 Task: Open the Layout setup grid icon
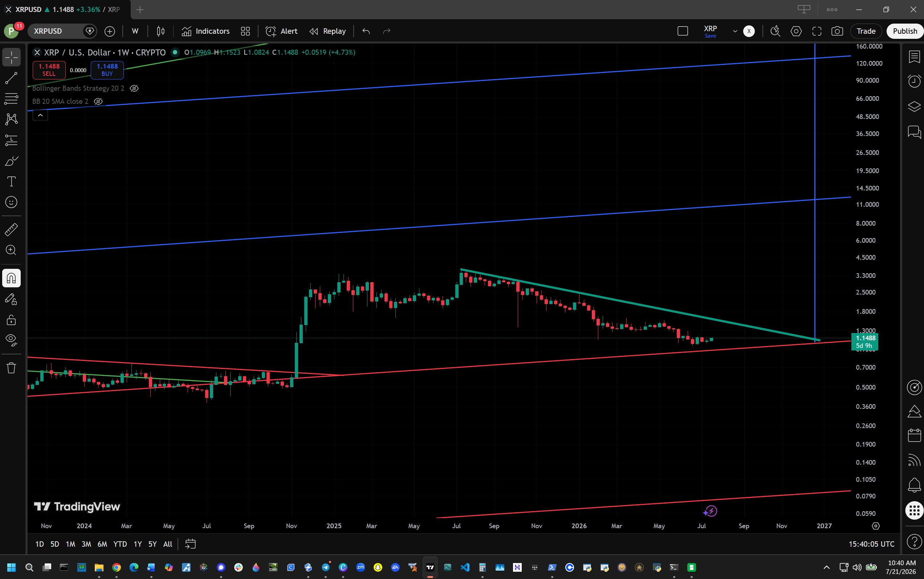[x=245, y=31]
